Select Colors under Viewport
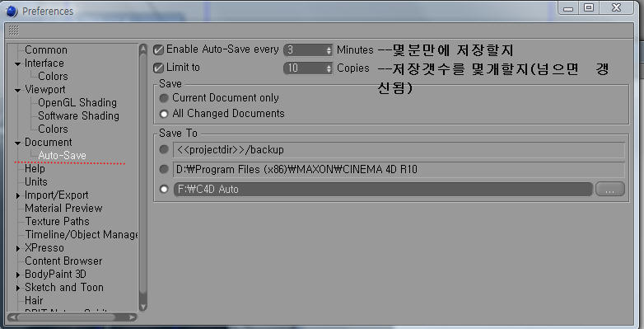The height and width of the screenshot is (329, 644). pyautogui.click(x=53, y=129)
